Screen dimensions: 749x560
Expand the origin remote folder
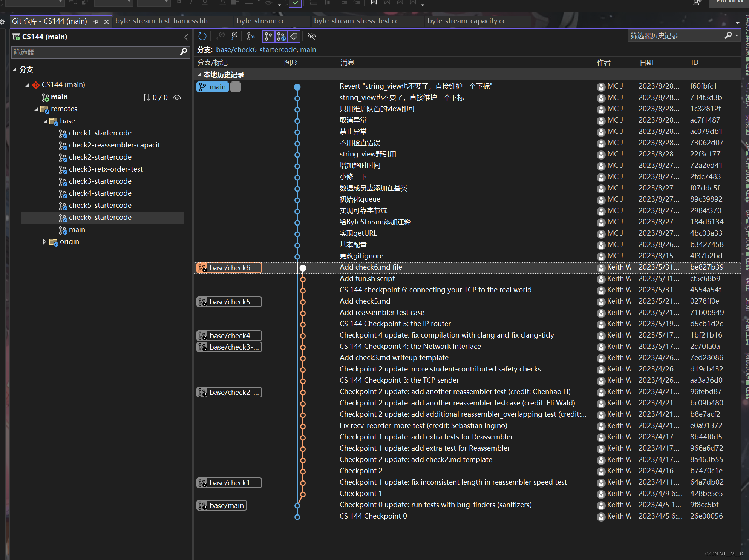click(44, 241)
